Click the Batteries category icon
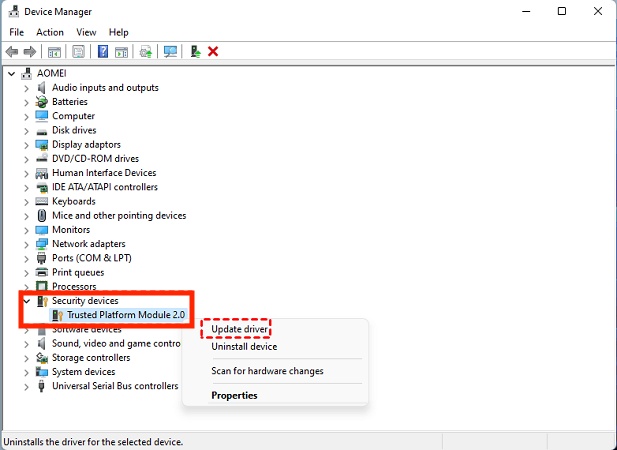617x450 pixels. (41, 102)
